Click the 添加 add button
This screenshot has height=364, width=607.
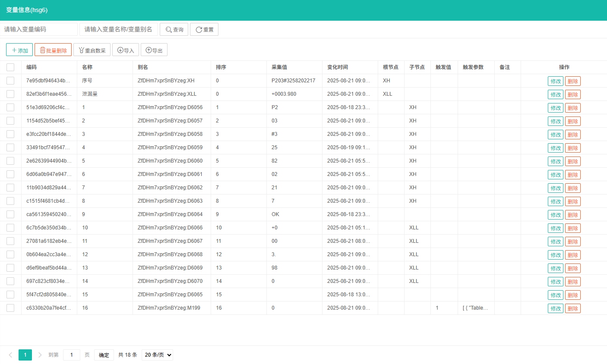19,50
